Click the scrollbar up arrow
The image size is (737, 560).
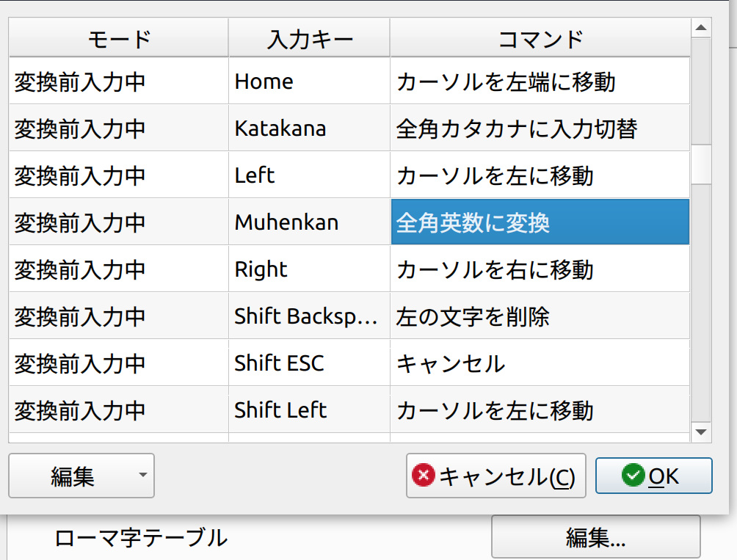pos(700,28)
